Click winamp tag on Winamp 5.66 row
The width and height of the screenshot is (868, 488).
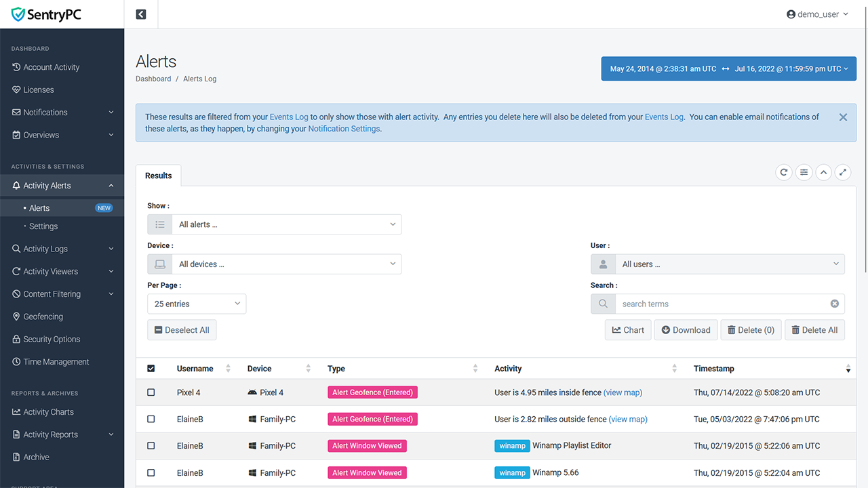click(x=512, y=472)
